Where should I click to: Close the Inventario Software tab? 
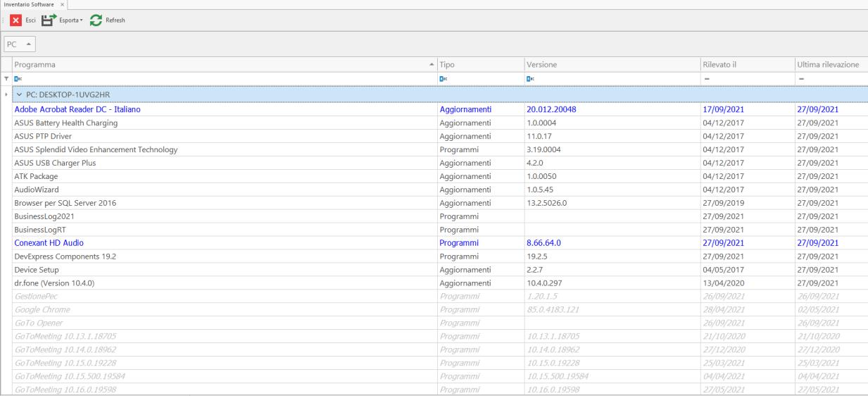62,5
